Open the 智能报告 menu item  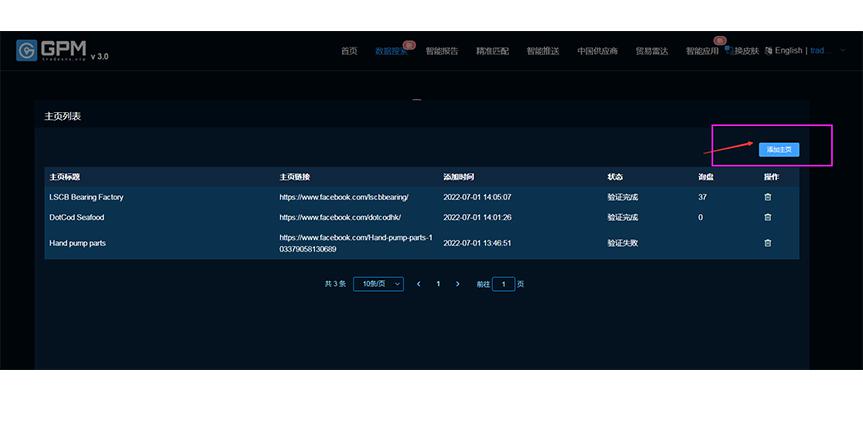[441, 51]
